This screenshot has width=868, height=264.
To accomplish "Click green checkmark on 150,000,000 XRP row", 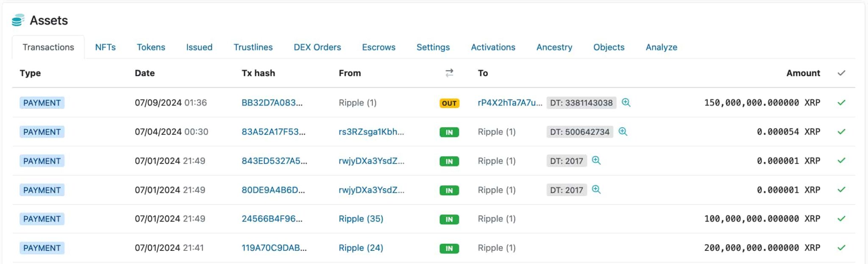I will [841, 103].
